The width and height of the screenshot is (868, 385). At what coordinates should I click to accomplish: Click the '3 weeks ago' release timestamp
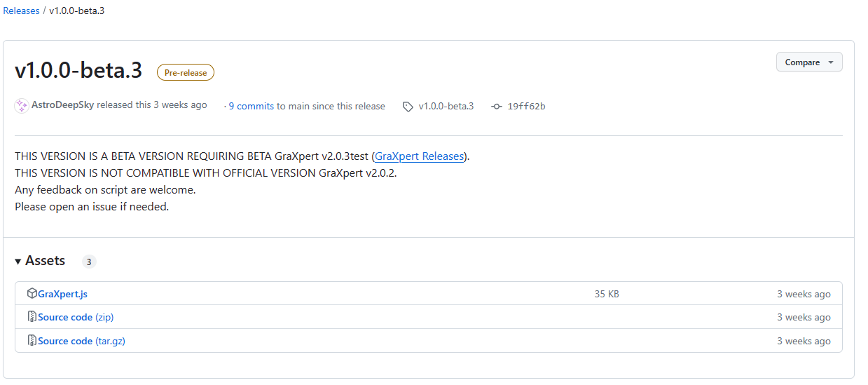[180, 105]
